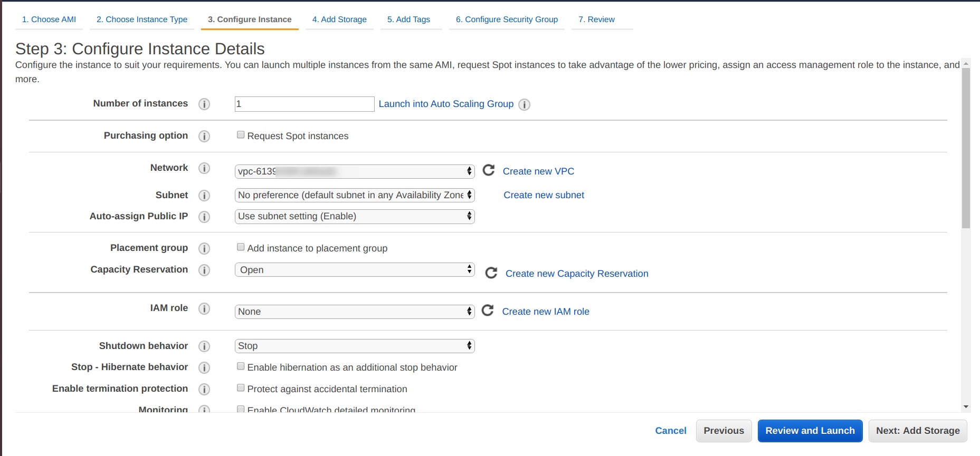This screenshot has width=980, height=456.
Task: Click info icon beside Purchasing option
Action: pyautogui.click(x=204, y=136)
